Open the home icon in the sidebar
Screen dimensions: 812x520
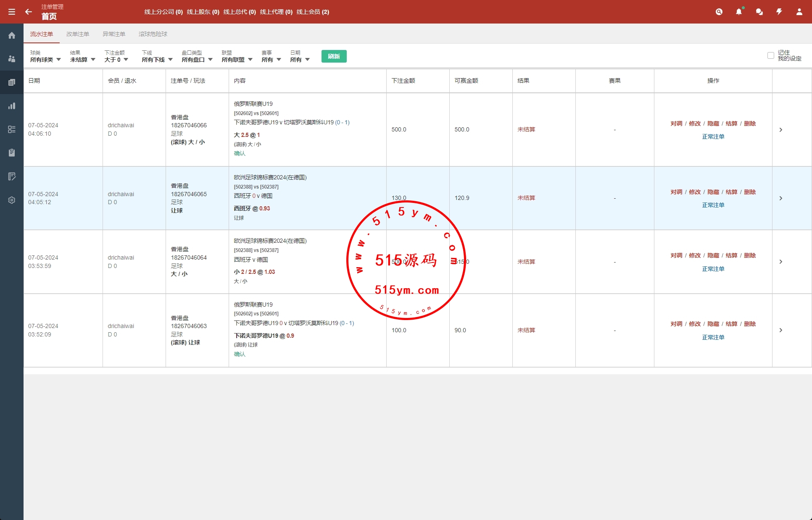click(12, 35)
